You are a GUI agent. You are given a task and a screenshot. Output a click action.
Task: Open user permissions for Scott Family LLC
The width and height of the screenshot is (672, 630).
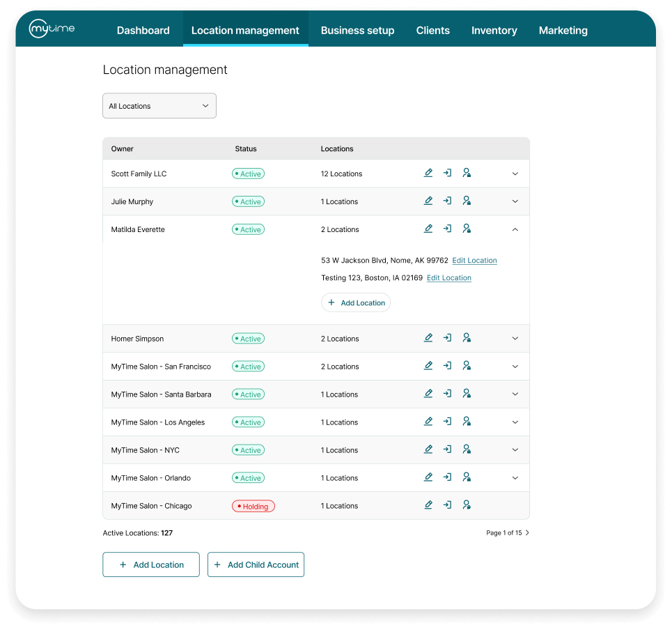click(x=467, y=173)
